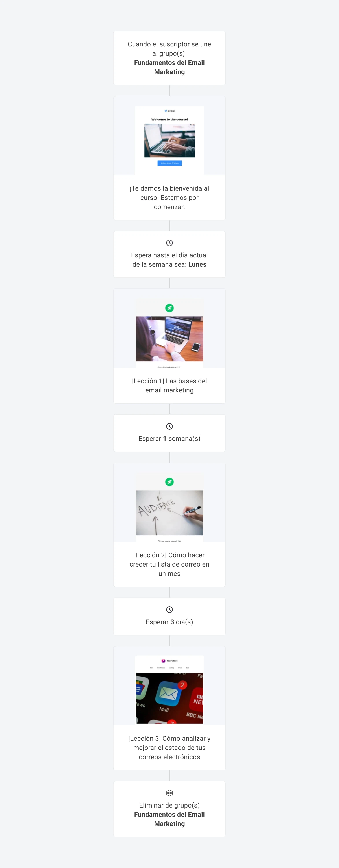Click the clock icon in Lunes delay step
The image size is (339, 868).
tap(169, 243)
